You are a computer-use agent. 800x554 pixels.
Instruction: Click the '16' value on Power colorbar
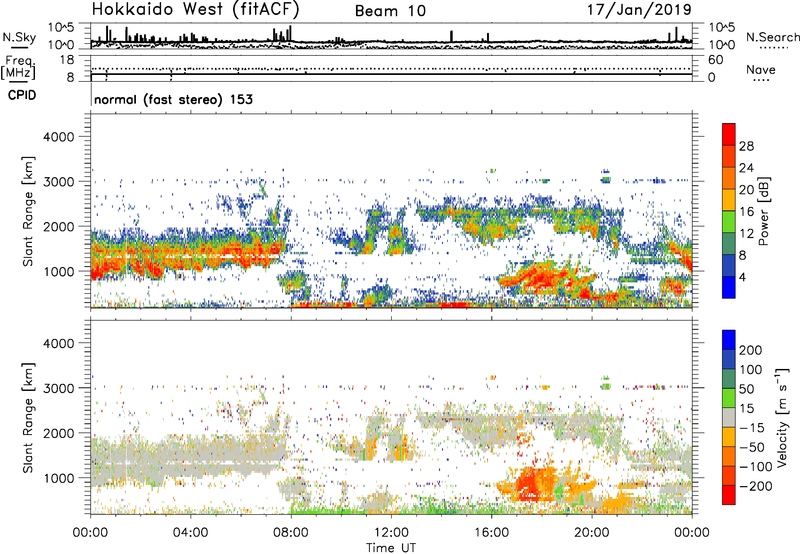pyautogui.click(x=746, y=212)
